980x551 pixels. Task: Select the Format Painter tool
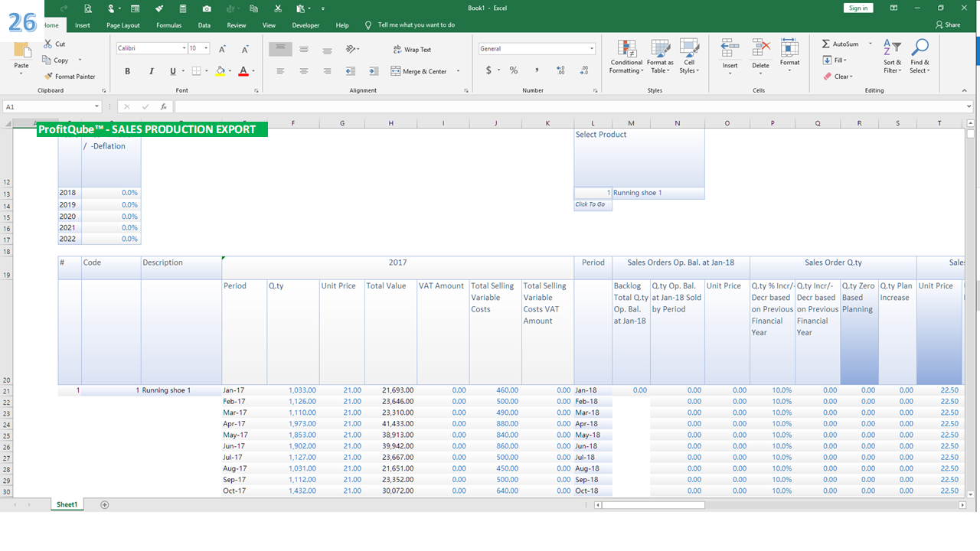[70, 77]
